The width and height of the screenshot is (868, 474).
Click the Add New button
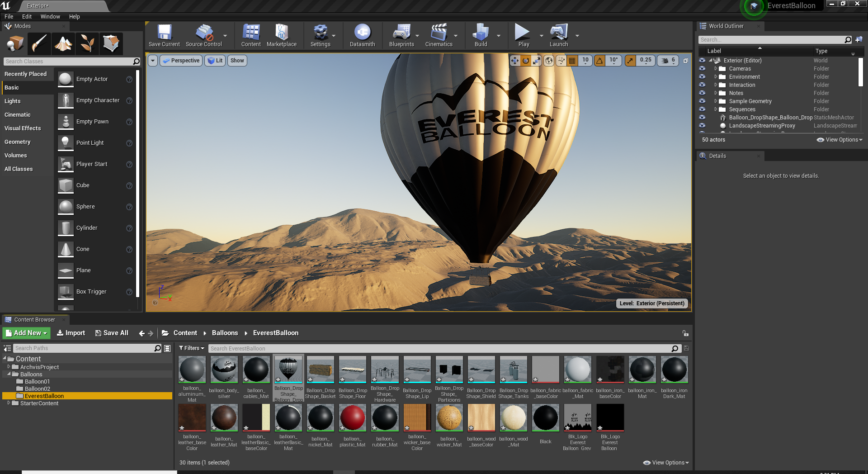click(27, 333)
